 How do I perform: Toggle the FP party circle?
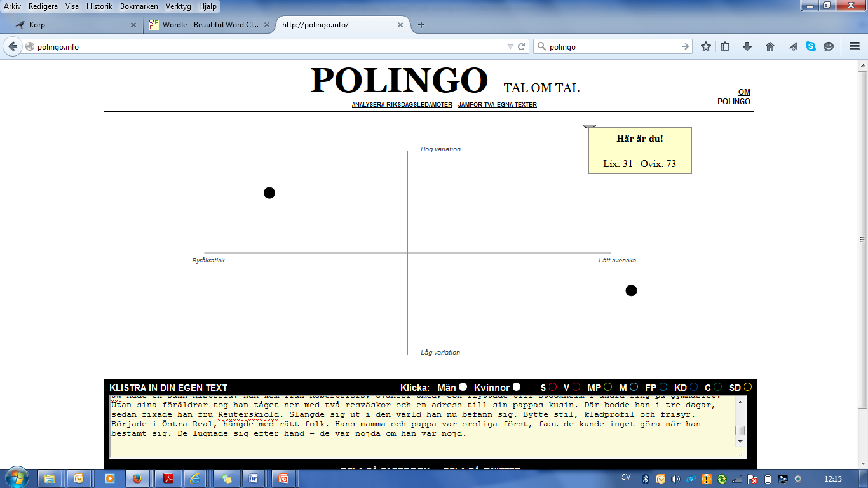pos(663,387)
